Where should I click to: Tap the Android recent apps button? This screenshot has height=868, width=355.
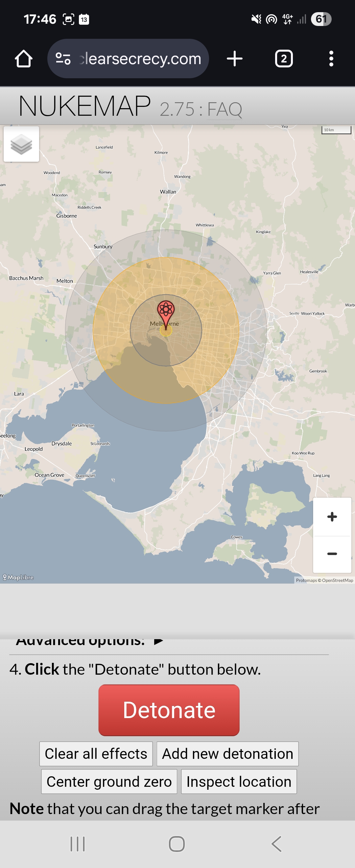78,844
